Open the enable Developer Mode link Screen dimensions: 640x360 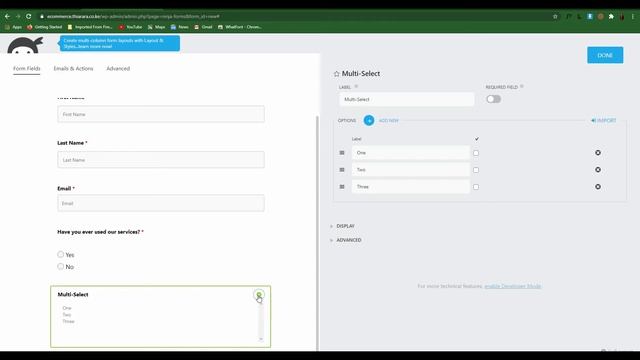pos(513,286)
